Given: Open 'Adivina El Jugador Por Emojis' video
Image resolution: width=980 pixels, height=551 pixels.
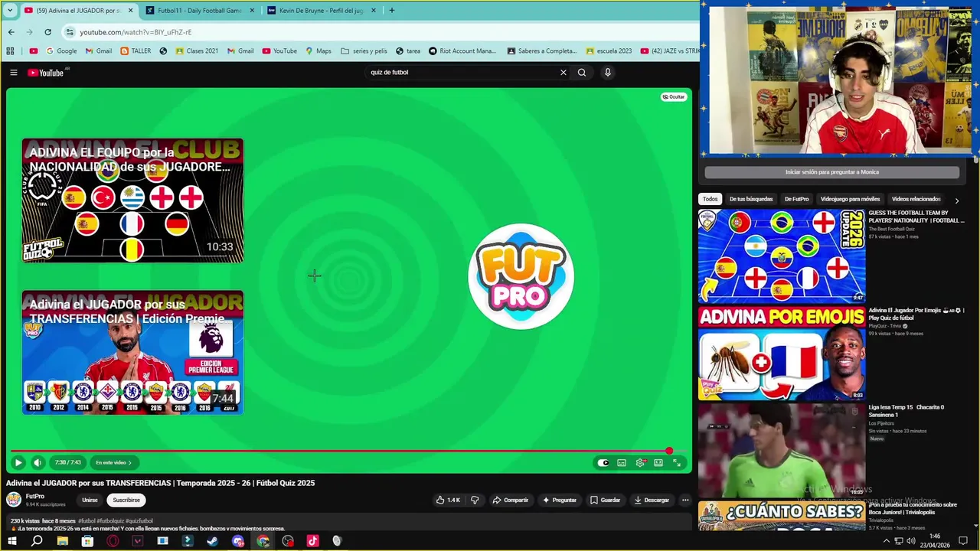Looking at the screenshot, I should [782, 354].
